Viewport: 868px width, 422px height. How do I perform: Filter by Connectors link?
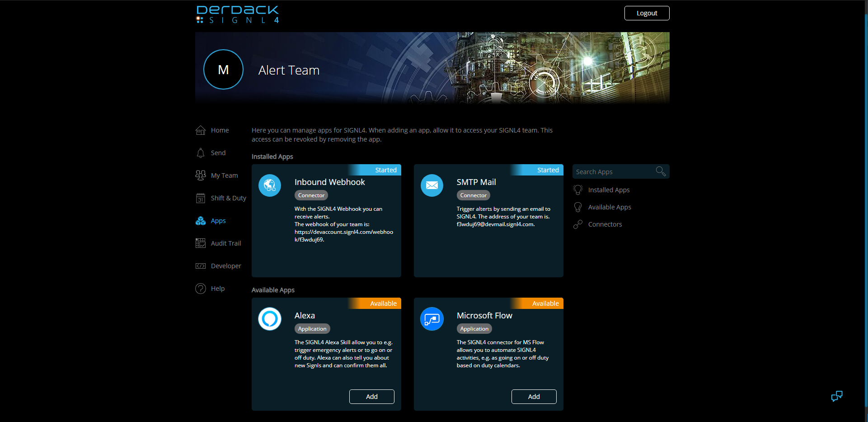pyautogui.click(x=605, y=224)
